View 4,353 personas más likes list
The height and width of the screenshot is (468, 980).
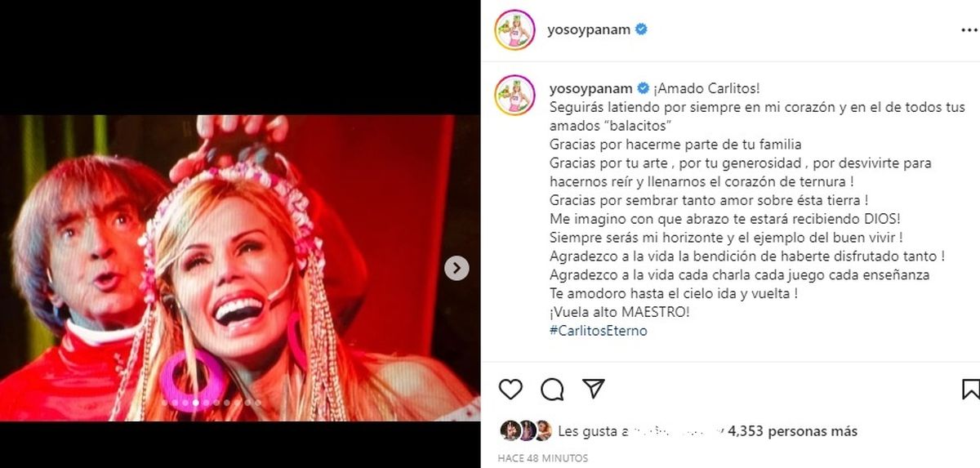point(792,431)
